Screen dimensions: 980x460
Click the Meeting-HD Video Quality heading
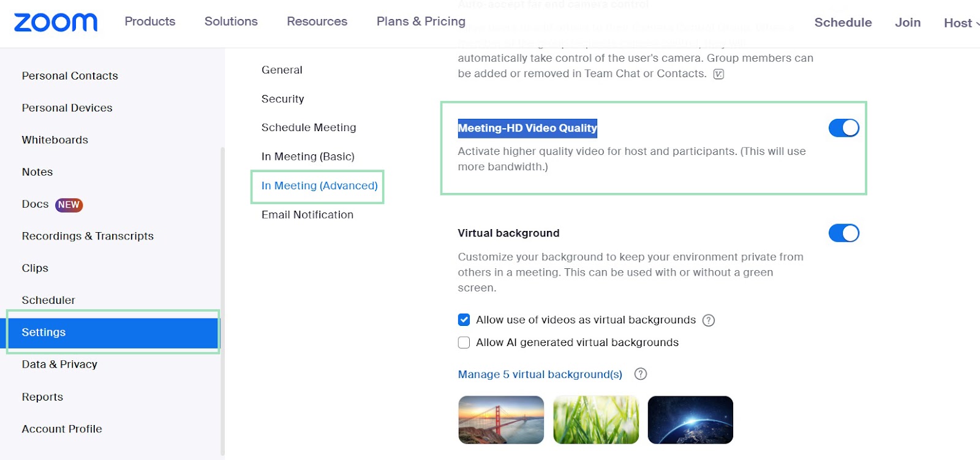click(527, 128)
